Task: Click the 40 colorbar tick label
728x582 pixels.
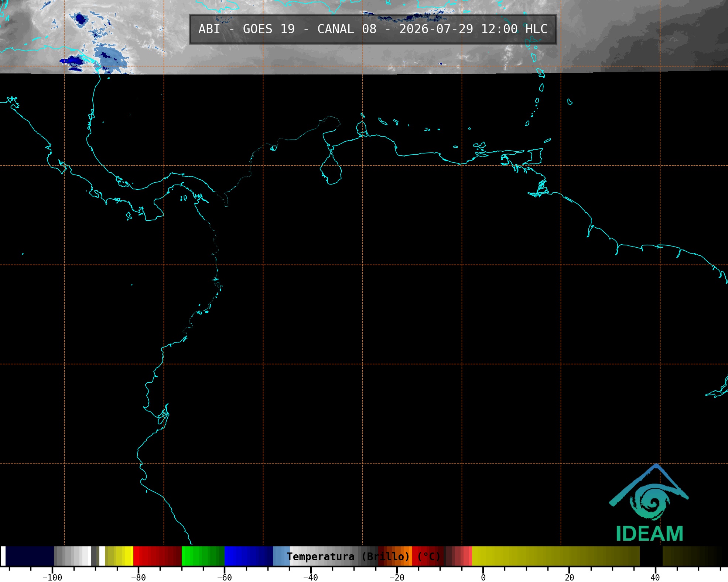Action: pyautogui.click(x=655, y=578)
